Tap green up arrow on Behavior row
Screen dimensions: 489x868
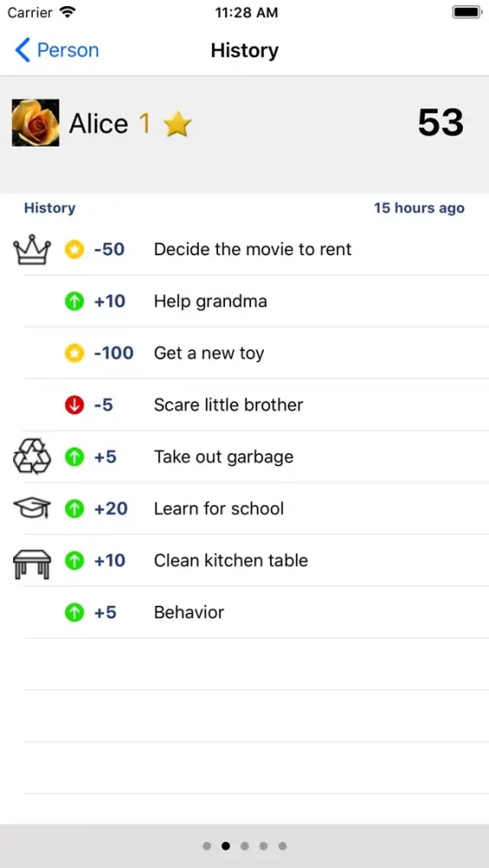click(x=74, y=613)
